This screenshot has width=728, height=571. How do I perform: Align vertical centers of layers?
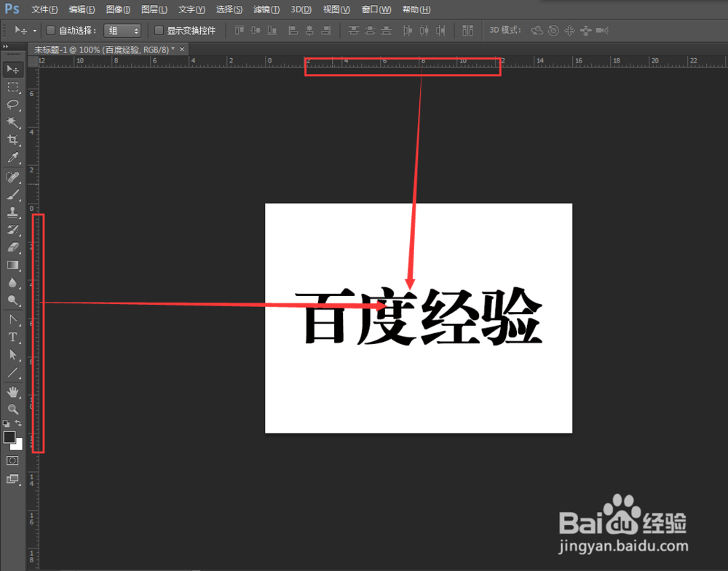coord(256,31)
